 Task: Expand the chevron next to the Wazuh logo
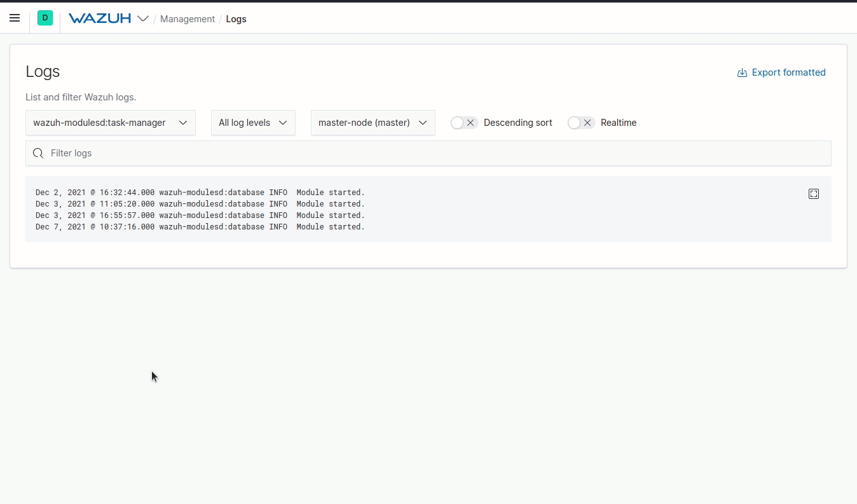click(144, 18)
